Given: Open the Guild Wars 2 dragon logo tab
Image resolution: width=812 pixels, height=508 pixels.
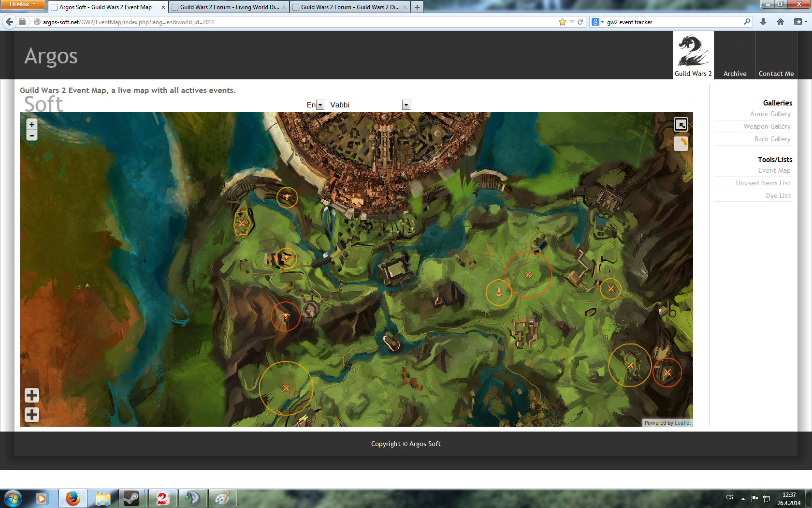Looking at the screenshot, I should 693,55.
